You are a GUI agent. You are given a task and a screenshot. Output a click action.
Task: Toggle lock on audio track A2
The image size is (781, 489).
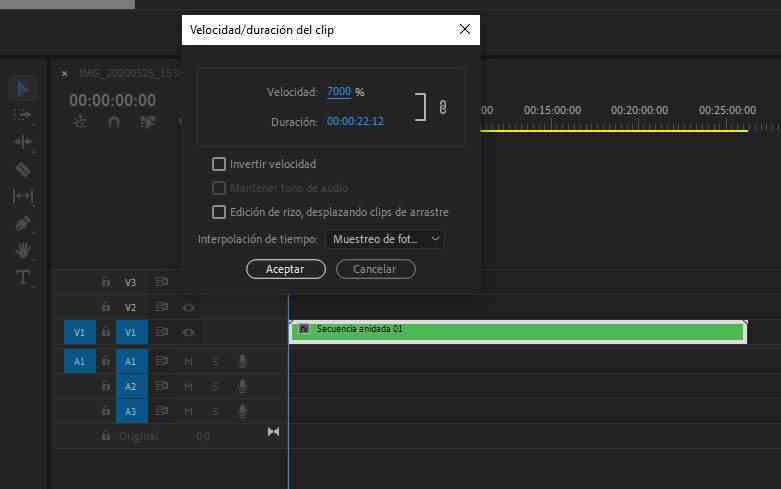tap(106, 386)
